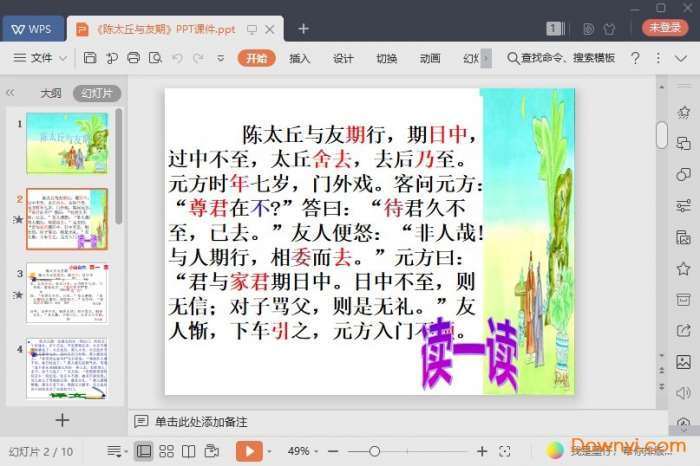700x466 pixels.
Task: Jump to next slide double arrow
Action: pyautogui.click(x=662, y=387)
